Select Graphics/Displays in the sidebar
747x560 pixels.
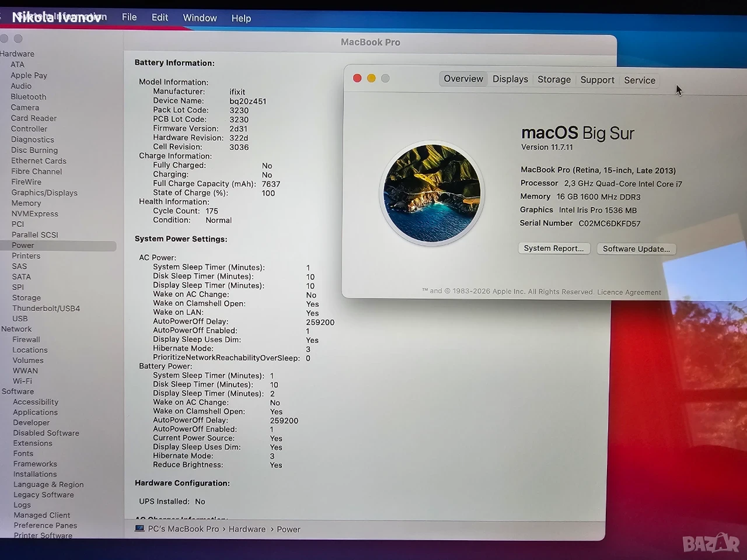point(44,192)
